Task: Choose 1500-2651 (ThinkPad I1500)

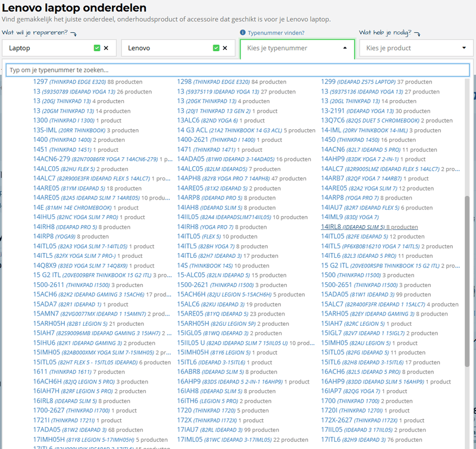Action: pyautogui.click(x=376, y=285)
